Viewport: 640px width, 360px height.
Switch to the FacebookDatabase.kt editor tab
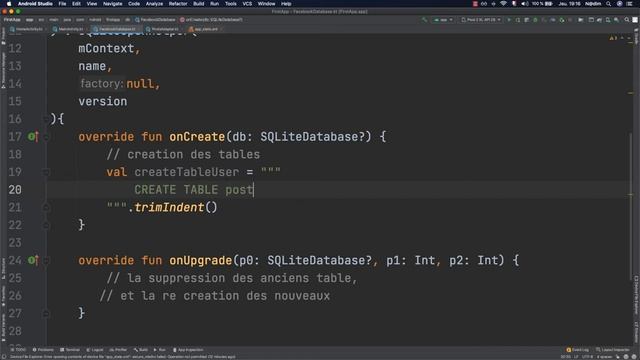[117, 29]
